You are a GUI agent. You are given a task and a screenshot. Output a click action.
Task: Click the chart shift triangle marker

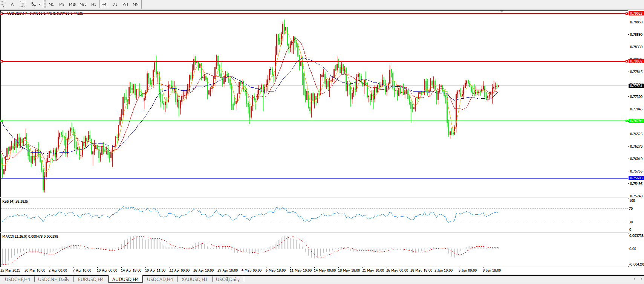[502, 11]
